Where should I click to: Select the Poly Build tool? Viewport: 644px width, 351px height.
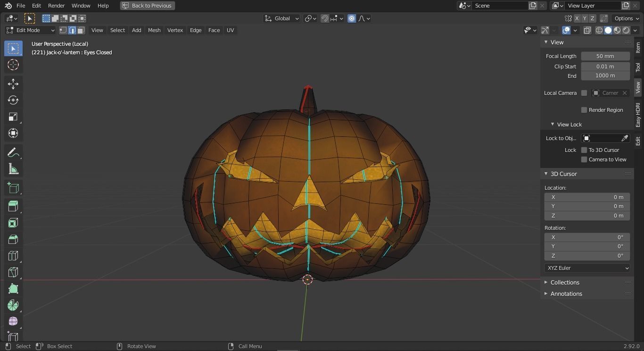point(13,289)
